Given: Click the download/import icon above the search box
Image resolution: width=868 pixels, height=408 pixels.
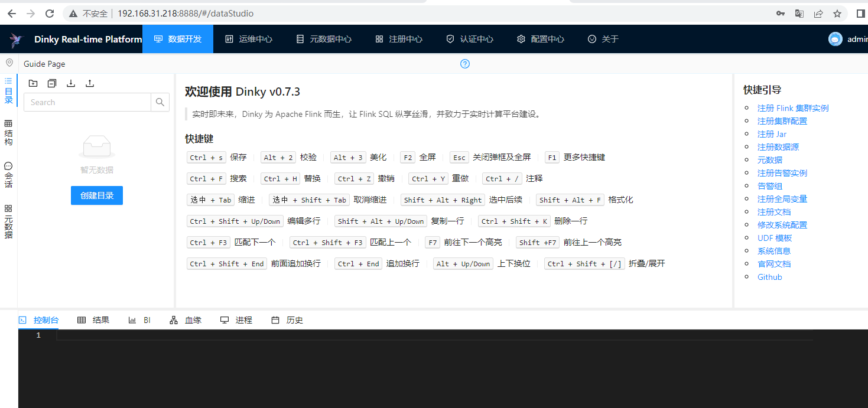Looking at the screenshot, I should click(x=71, y=83).
